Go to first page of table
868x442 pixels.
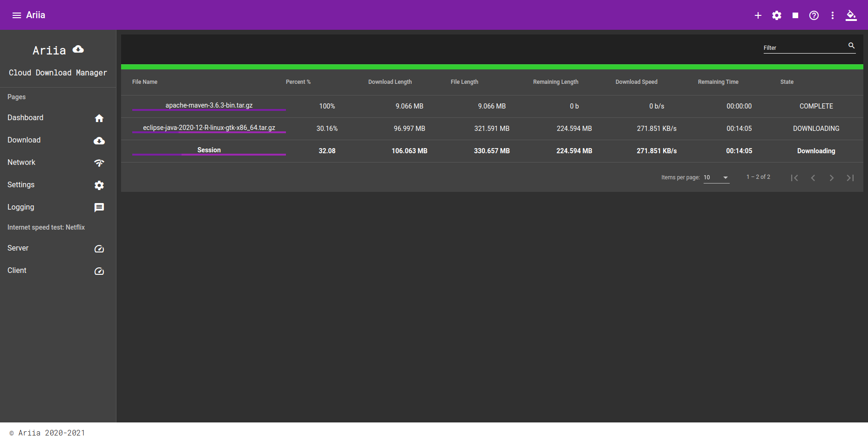pyautogui.click(x=794, y=178)
